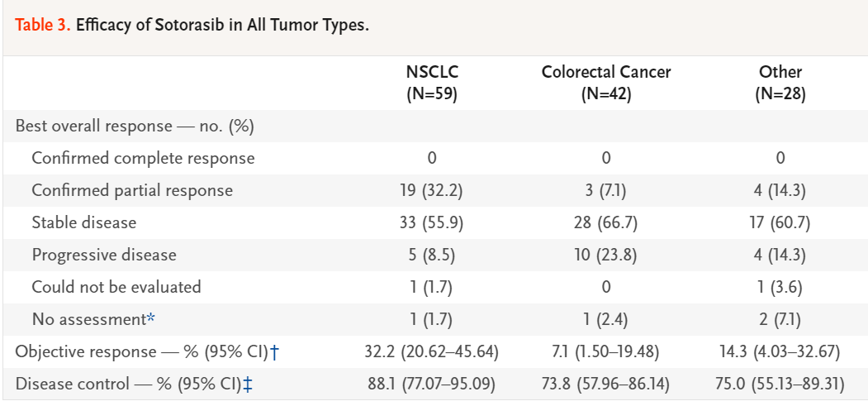Select NSCLC objective response 32.2 (20.62–45.64)
The image size is (868, 406).
431,351
